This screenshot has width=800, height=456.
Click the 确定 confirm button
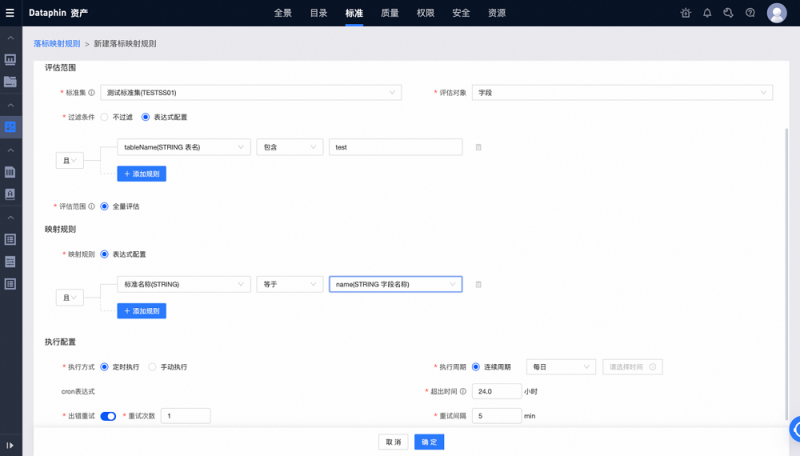point(429,441)
